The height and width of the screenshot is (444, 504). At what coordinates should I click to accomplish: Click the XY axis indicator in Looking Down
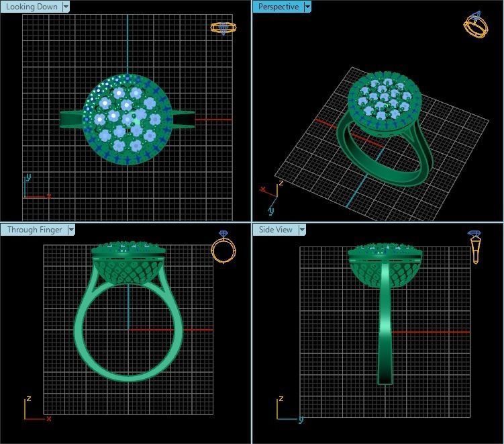pos(38,186)
